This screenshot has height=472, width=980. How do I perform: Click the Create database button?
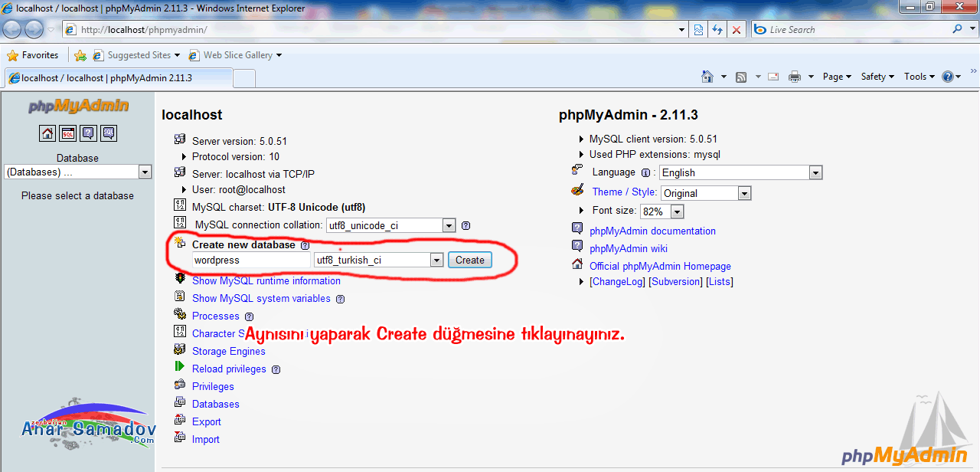(x=469, y=261)
